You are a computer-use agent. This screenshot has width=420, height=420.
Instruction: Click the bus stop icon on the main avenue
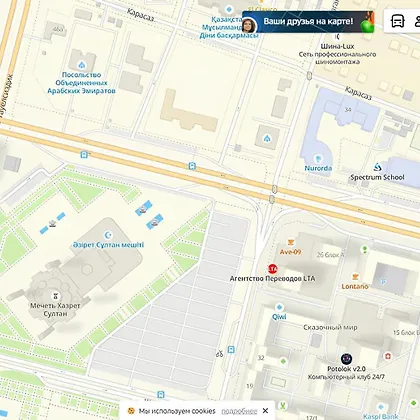coord(192,166)
